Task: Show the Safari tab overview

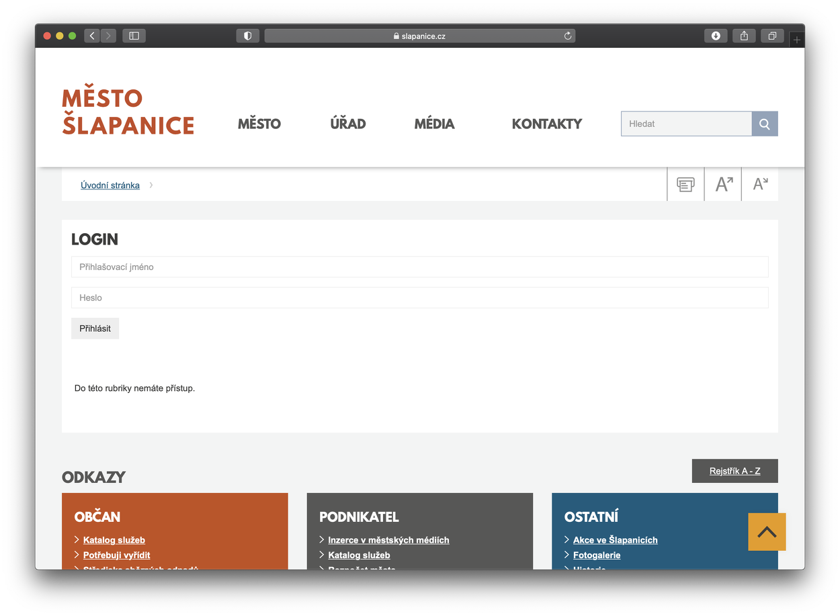Action: tap(772, 36)
